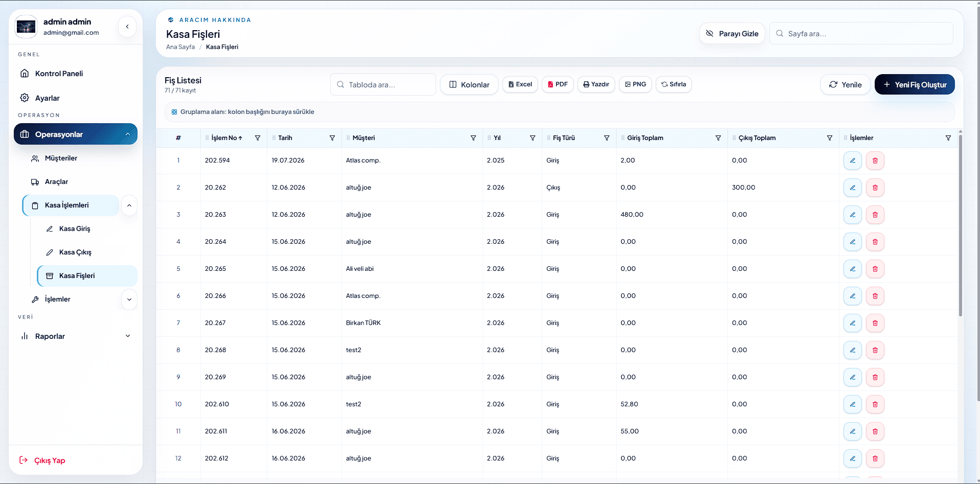Toggle money visibility with Parayı Gizle

(732, 34)
